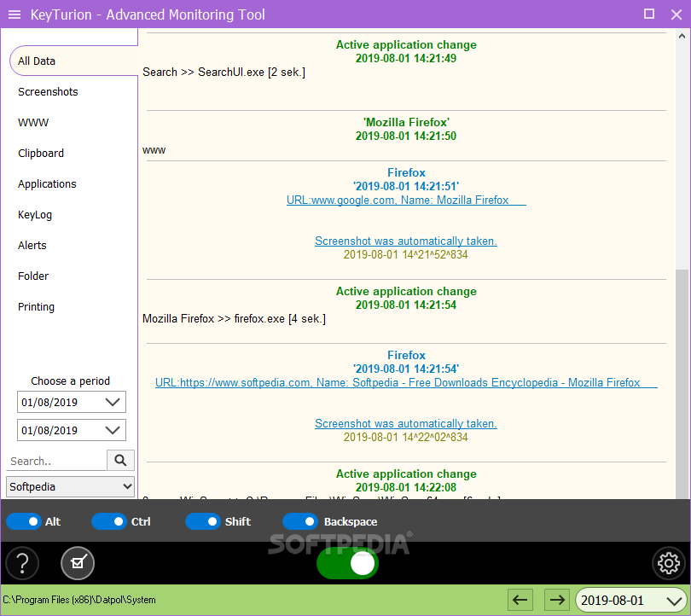Click 'Active application change' at 14:21:49
Image resolution: width=691 pixels, height=616 pixels.
pyautogui.click(x=406, y=44)
